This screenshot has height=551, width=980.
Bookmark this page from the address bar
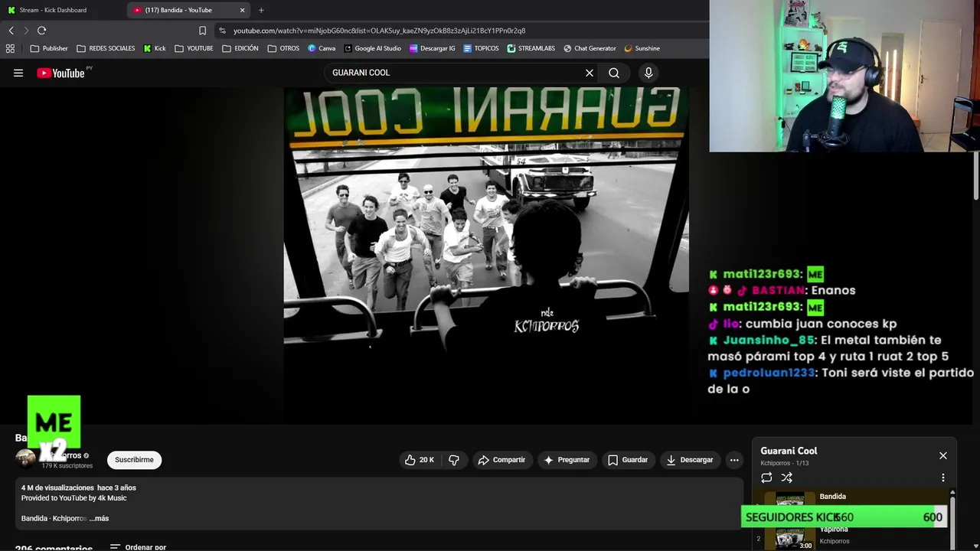click(x=202, y=31)
